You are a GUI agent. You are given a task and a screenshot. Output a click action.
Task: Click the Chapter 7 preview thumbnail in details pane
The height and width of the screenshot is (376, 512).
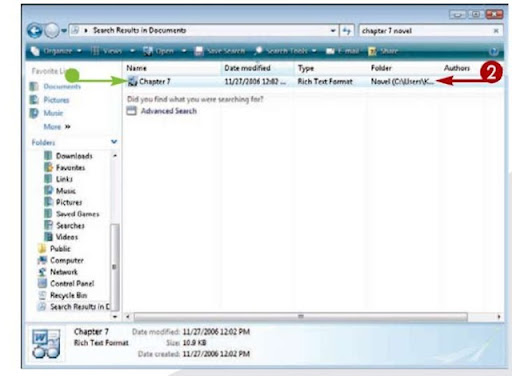46,344
